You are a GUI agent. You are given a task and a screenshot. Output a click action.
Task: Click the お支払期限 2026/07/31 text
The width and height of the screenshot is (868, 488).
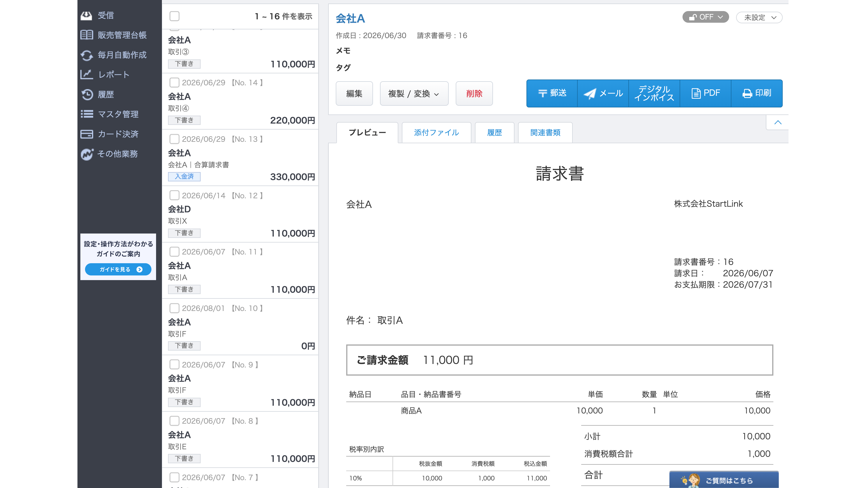(x=723, y=284)
